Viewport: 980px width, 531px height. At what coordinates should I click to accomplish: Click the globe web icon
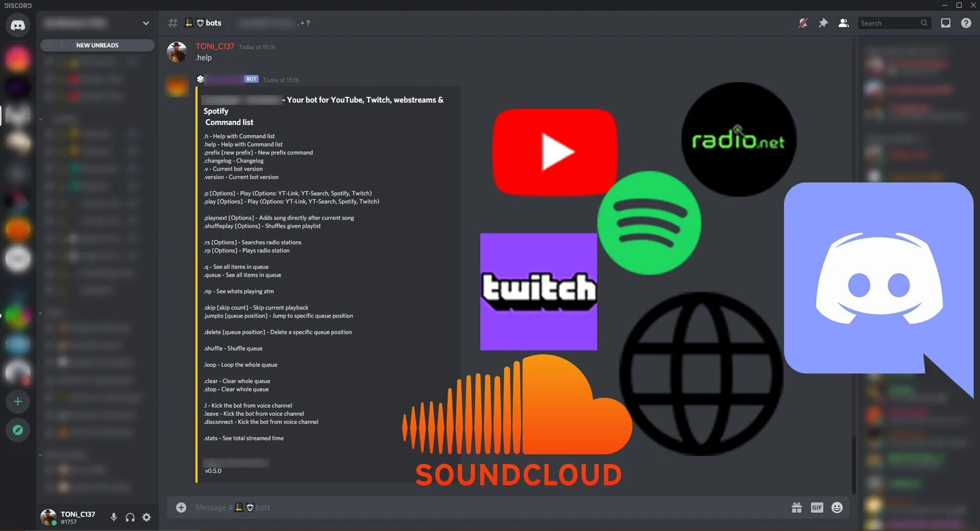[x=701, y=374]
